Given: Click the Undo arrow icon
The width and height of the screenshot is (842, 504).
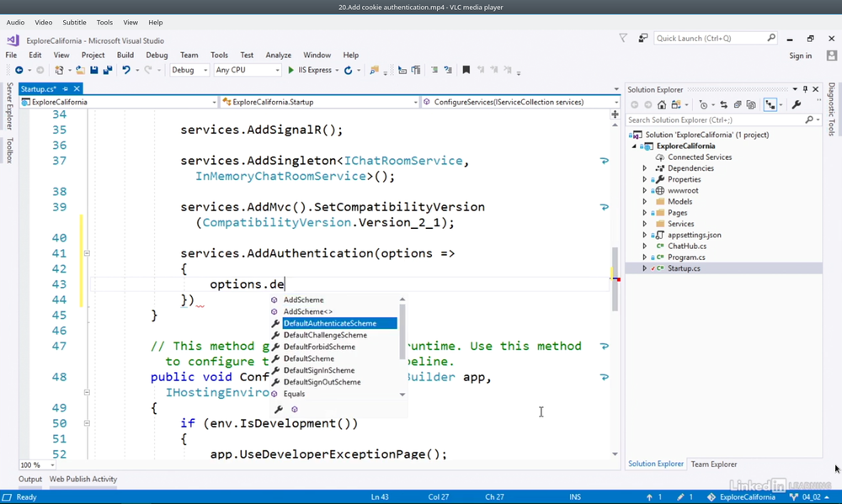Looking at the screenshot, I should (126, 71).
